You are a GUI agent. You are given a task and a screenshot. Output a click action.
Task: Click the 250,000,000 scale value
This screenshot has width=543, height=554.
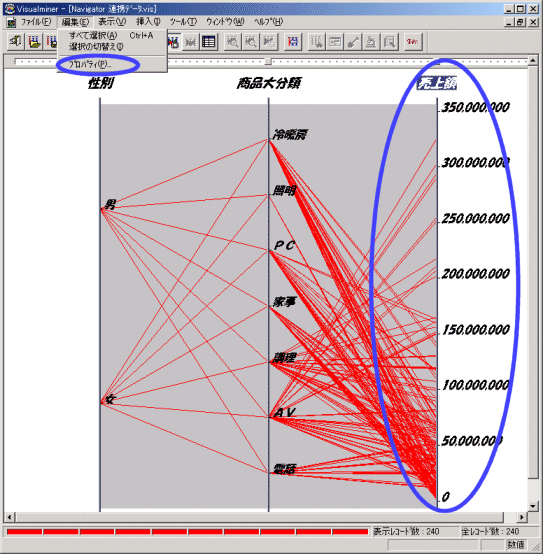tap(476, 218)
